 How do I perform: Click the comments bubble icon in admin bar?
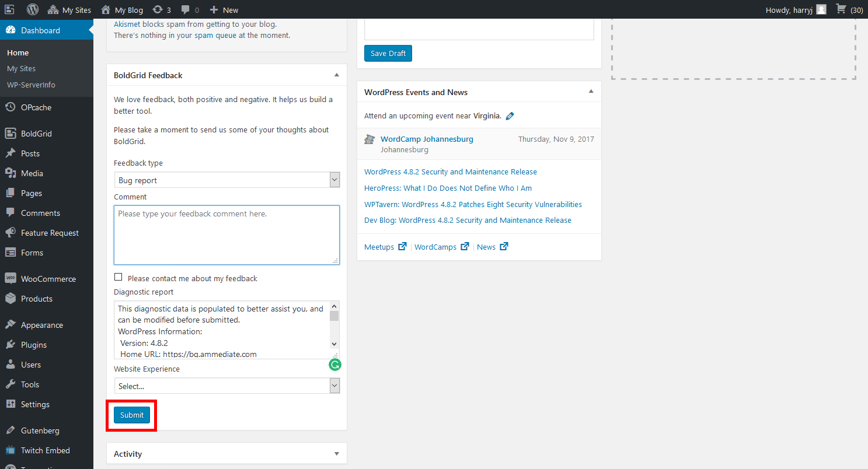click(186, 10)
